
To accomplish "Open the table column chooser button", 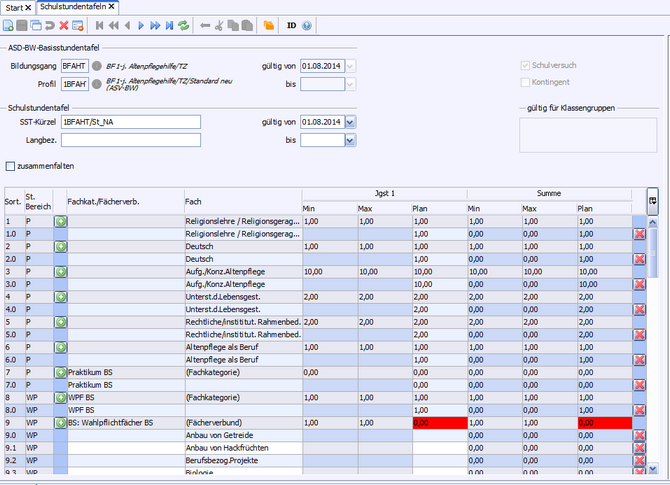I will pyautogui.click(x=652, y=200).
